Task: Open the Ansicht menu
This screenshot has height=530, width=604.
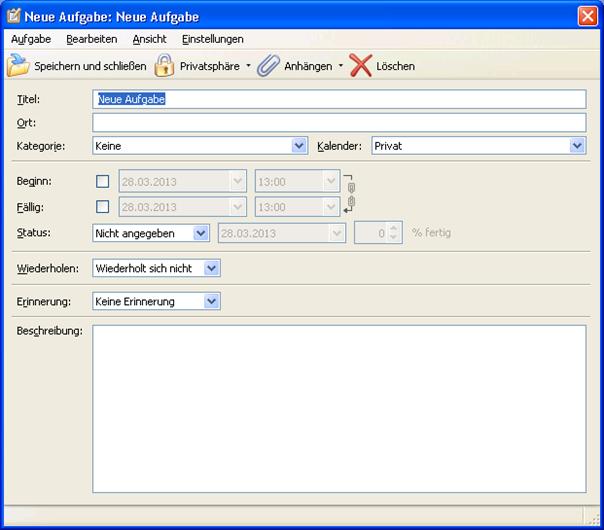Action: coord(149,39)
